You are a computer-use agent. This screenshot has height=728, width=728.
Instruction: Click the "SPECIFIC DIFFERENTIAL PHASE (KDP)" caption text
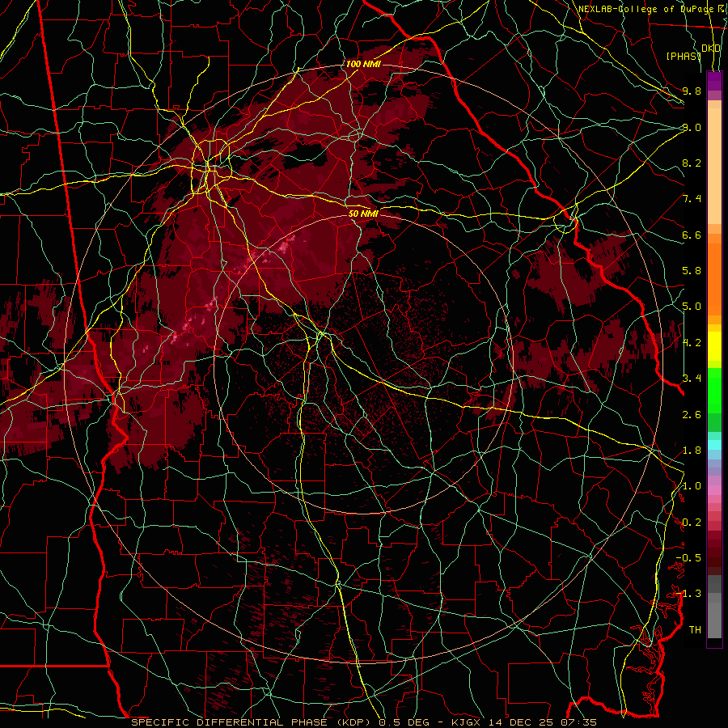(x=252, y=722)
